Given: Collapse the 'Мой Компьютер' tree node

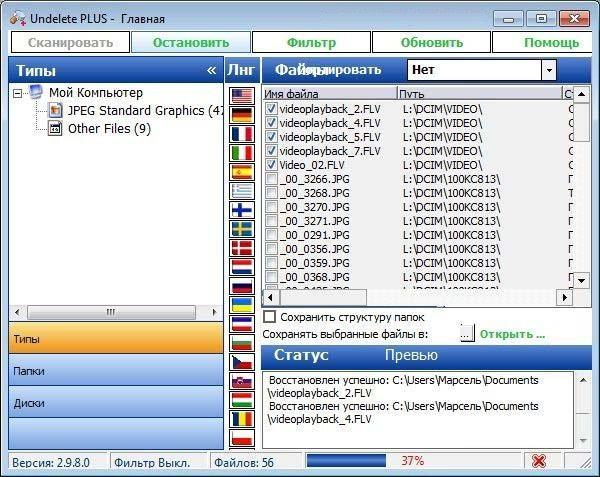Looking at the screenshot, I should click(17, 93).
